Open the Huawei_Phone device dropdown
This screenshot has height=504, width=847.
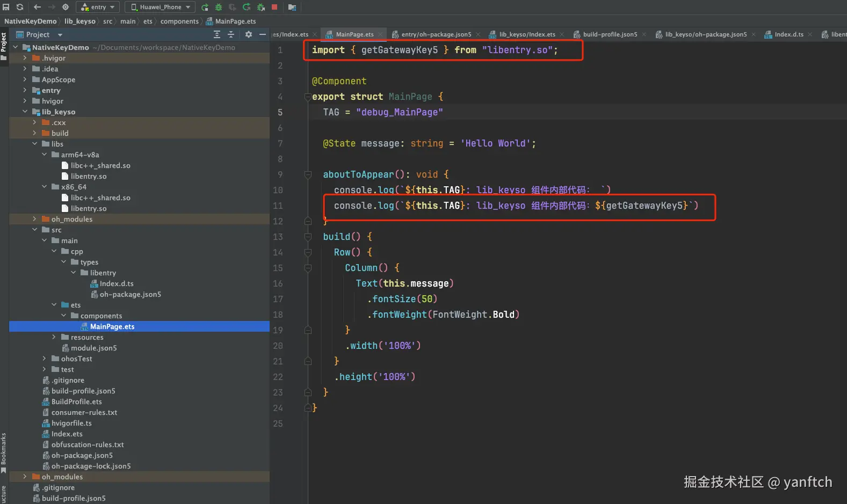click(161, 7)
